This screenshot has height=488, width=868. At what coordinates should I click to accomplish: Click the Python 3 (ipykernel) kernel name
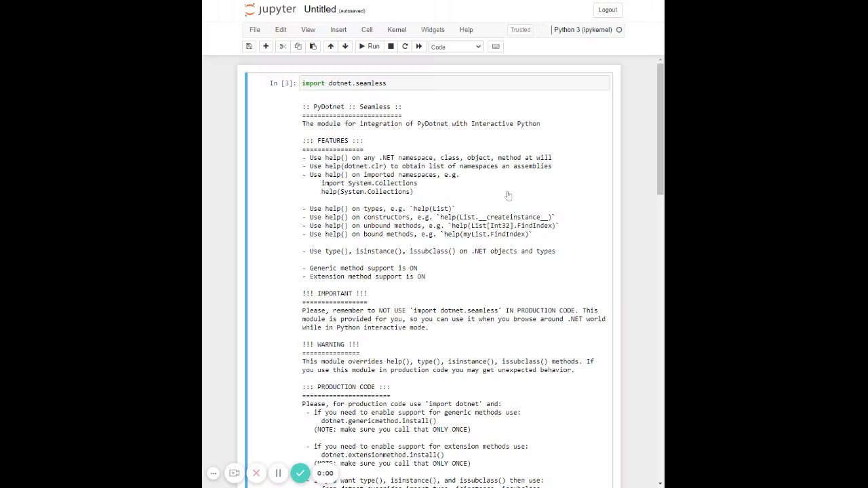click(583, 30)
